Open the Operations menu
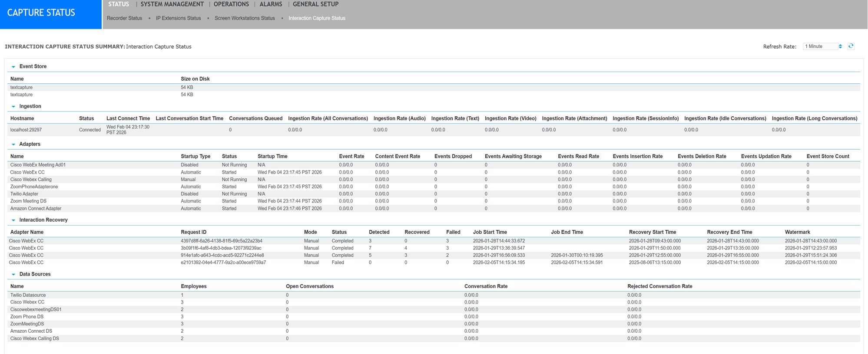 coord(231,4)
